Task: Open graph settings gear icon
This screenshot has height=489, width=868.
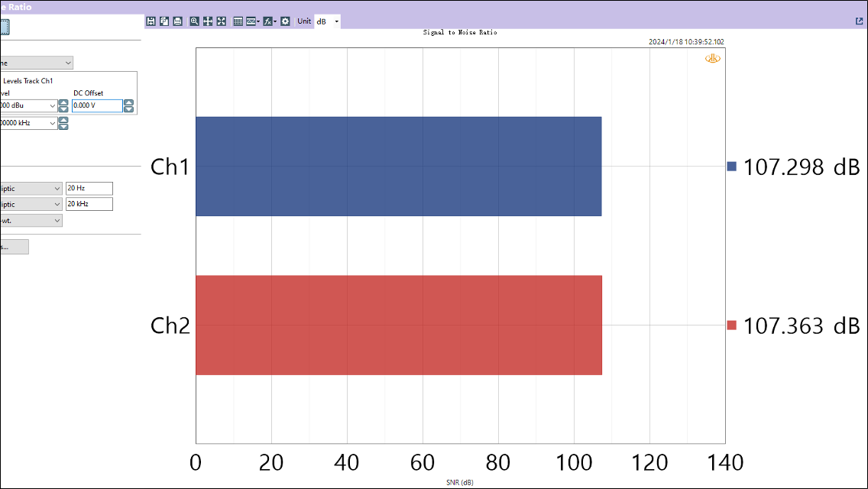Action: coord(285,21)
